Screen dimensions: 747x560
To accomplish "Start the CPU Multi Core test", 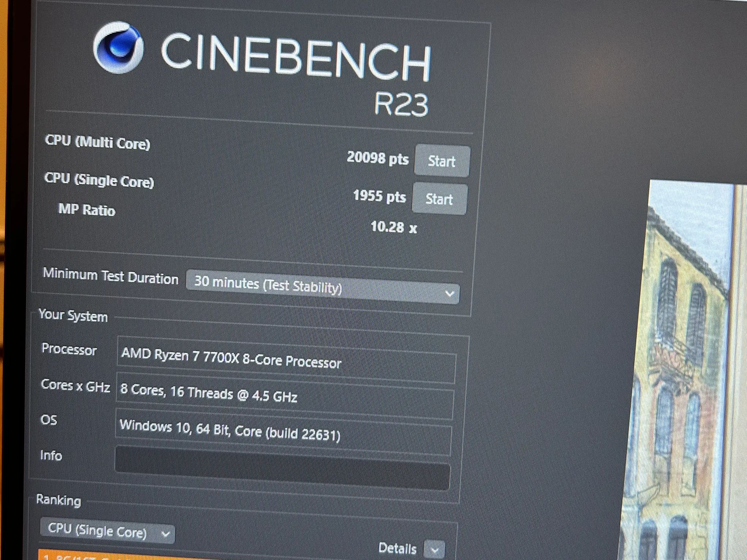I will 442,161.
